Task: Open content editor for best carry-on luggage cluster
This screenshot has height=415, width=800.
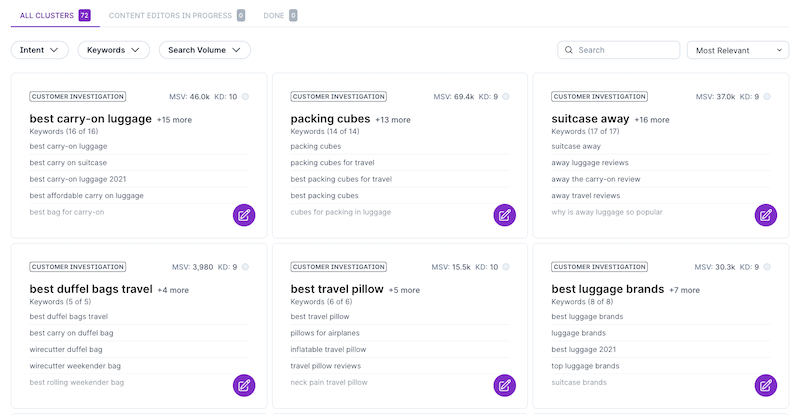Action: point(244,215)
